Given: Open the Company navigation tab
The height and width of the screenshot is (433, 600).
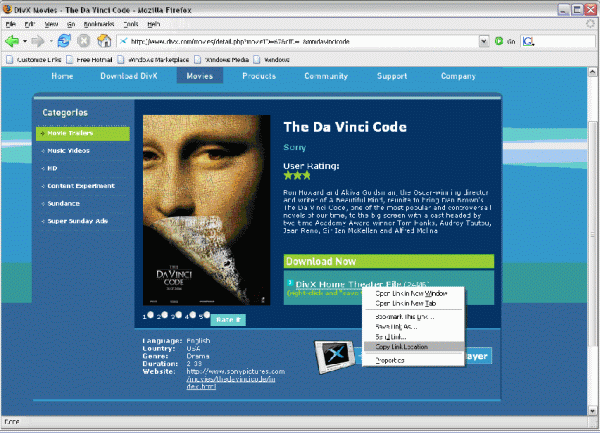Looking at the screenshot, I should 458,76.
